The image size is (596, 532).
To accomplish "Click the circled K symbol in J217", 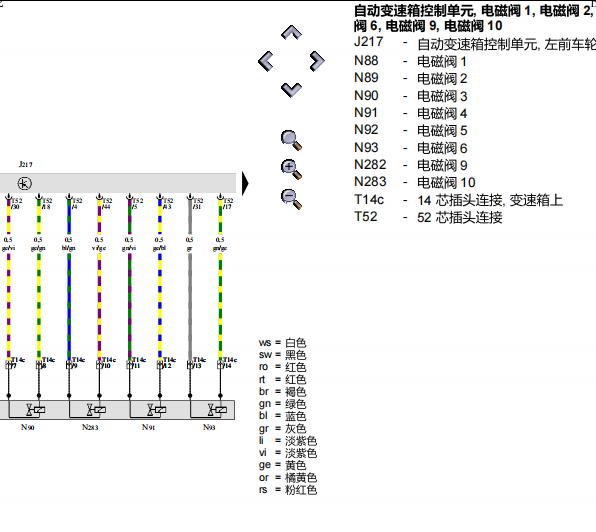I will [x=25, y=184].
